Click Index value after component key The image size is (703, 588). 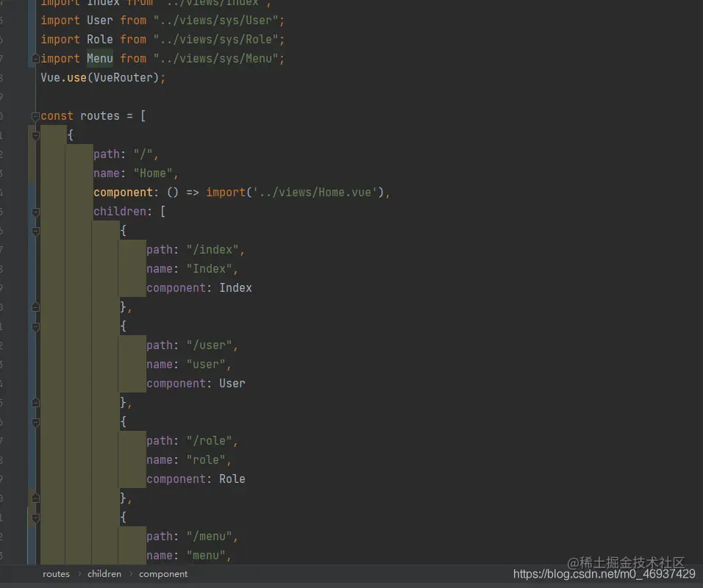tap(235, 288)
